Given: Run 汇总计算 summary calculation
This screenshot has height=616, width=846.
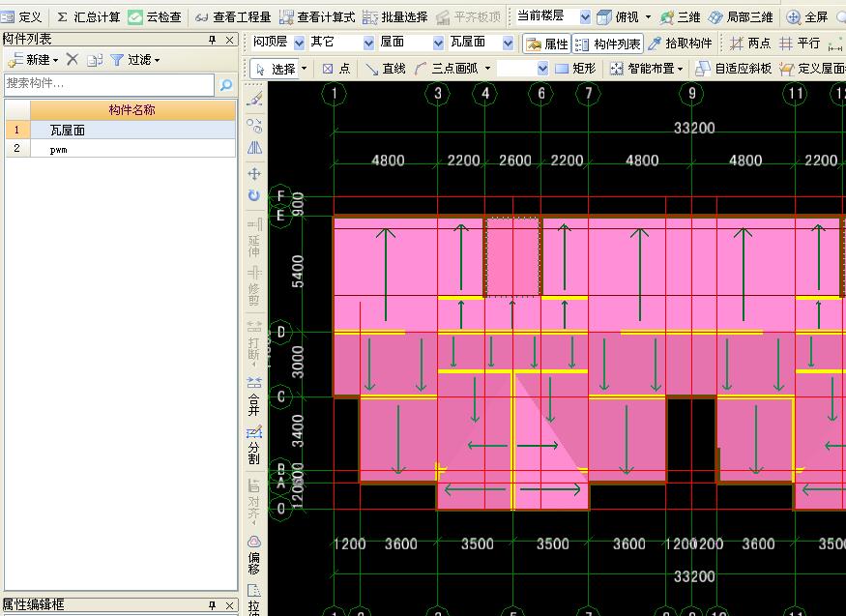Looking at the screenshot, I should coord(89,17).
